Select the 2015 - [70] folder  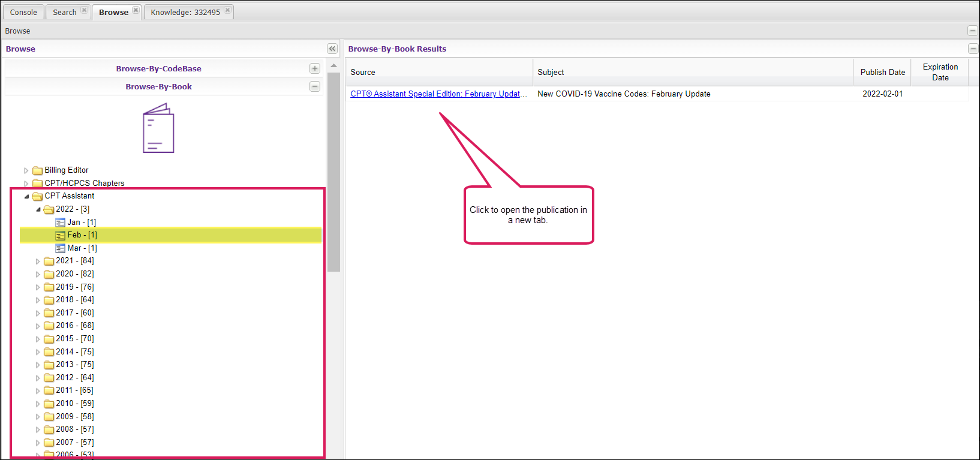coord(74,339)
